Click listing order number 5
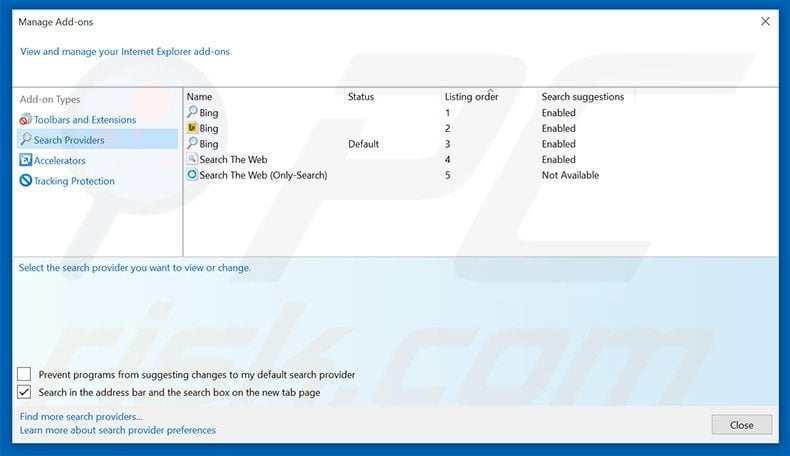Image resolution: width=790 pixels, height=456 pixels. point(447,175)
